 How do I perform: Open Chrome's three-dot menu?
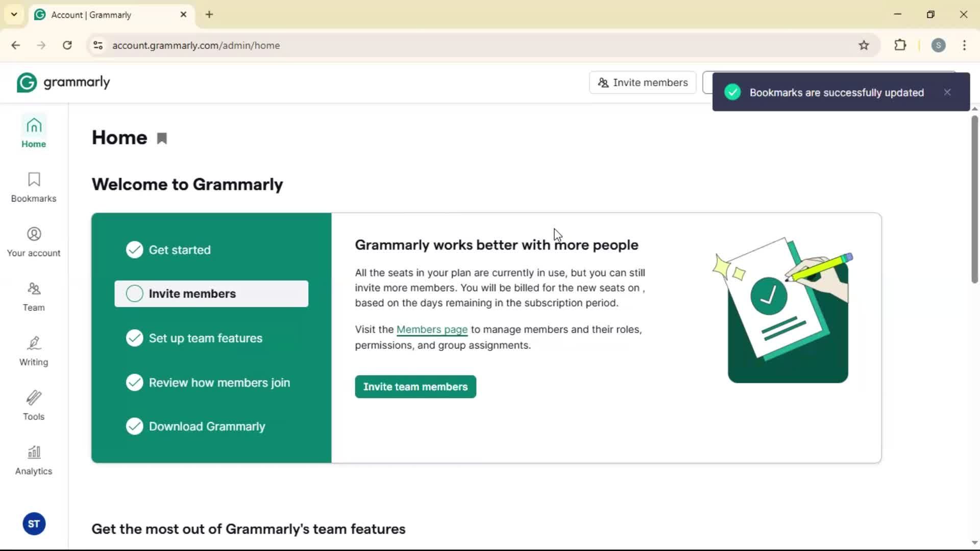[x=964, y=45]
